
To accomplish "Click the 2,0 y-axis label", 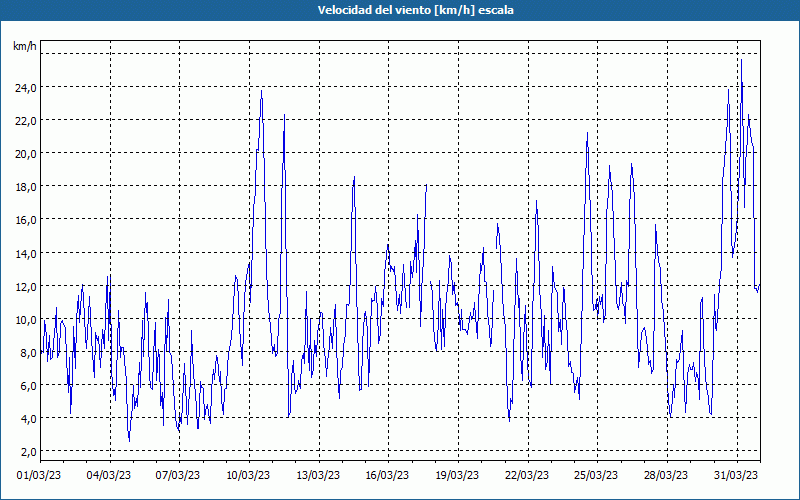I will click(29, 452).
